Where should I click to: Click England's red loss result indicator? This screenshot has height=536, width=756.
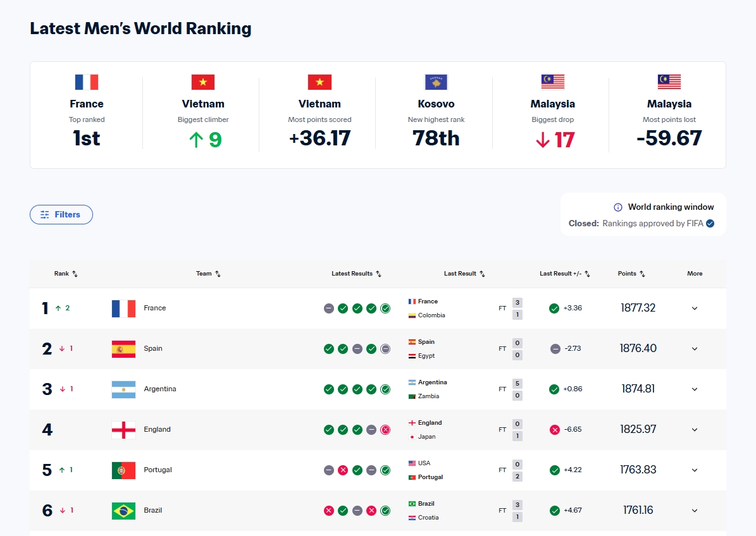pos(385,430)
